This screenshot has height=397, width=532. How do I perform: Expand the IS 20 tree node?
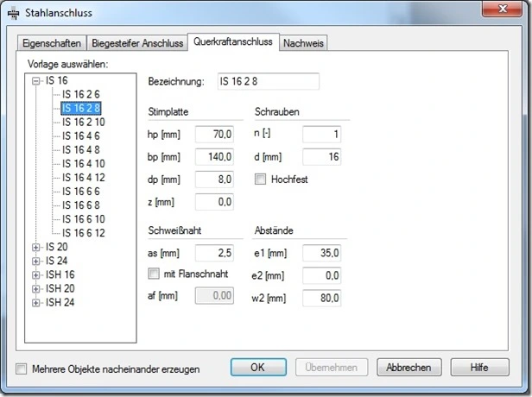tap(35, 247)
